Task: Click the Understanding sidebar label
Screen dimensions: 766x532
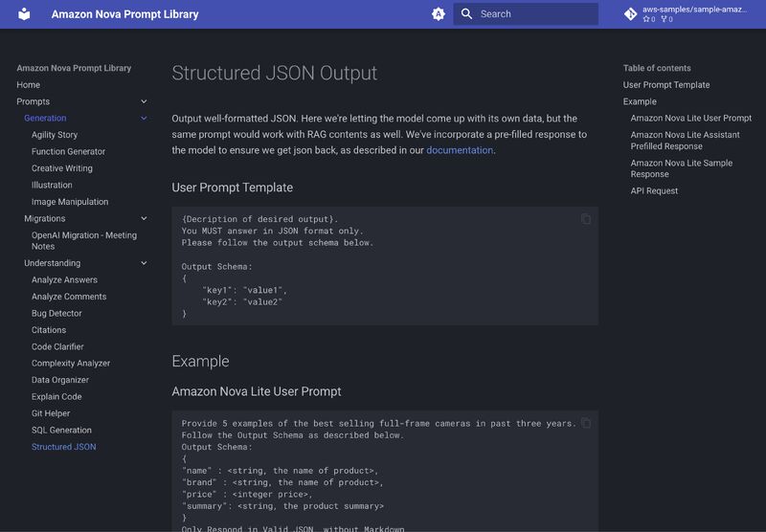Action: [x=53, y=263]
